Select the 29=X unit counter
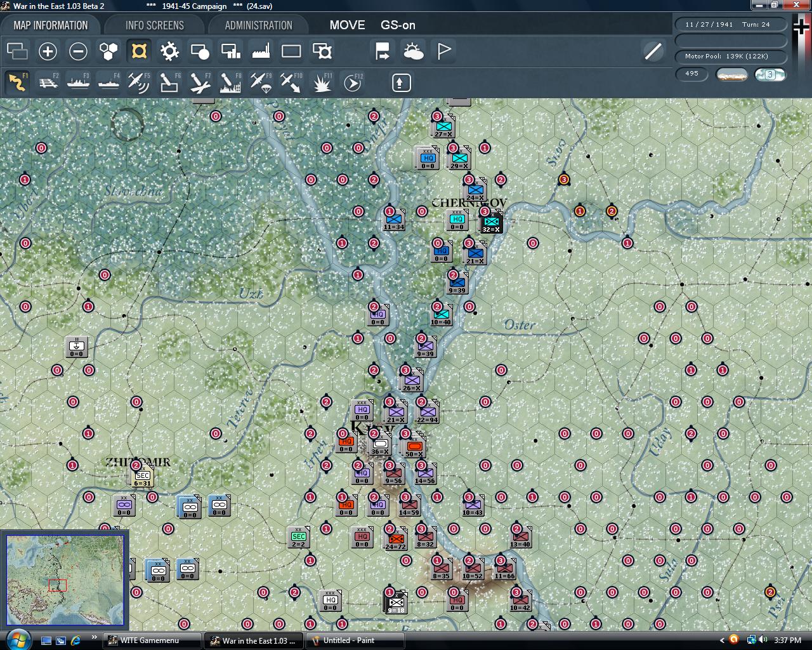 [459, 159]
